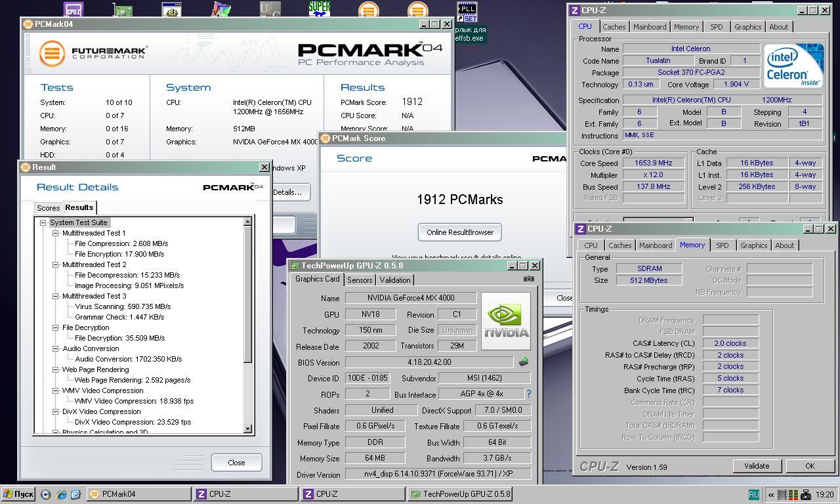
Task: Click the GPU-Z Name field NVIDIA GeForce4 MX 4000
Action: [411, 298]
